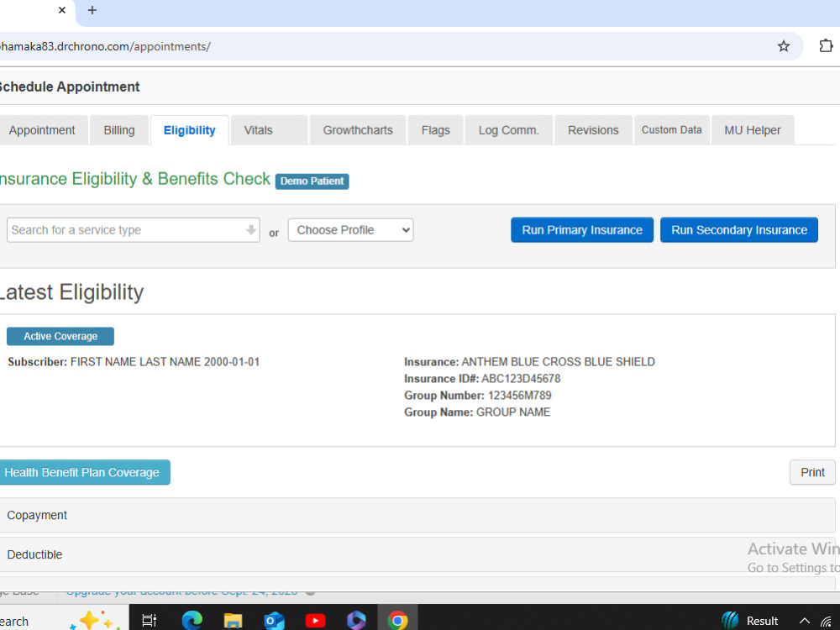Switch to the MU Helper tab
Viewport: 840px width, 630px height.
(753, 130)
